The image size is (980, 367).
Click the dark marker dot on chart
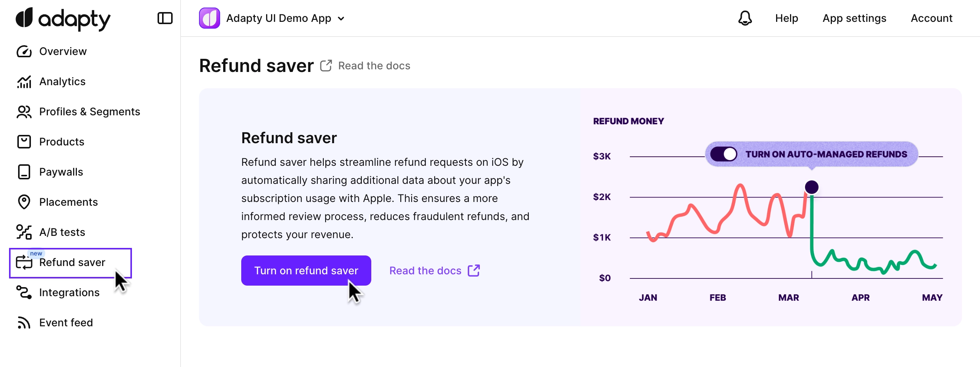pyautogui.click(x=811, y=187)
